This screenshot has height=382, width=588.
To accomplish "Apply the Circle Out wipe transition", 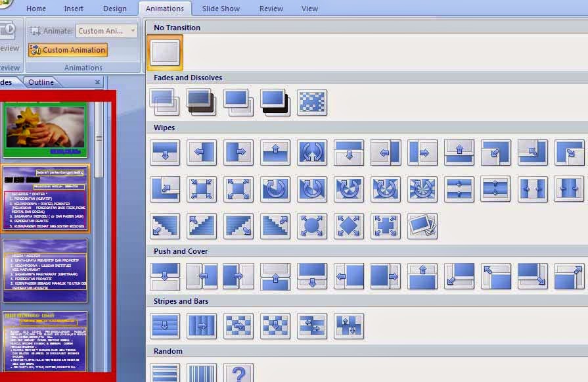I will pos(312,226).
